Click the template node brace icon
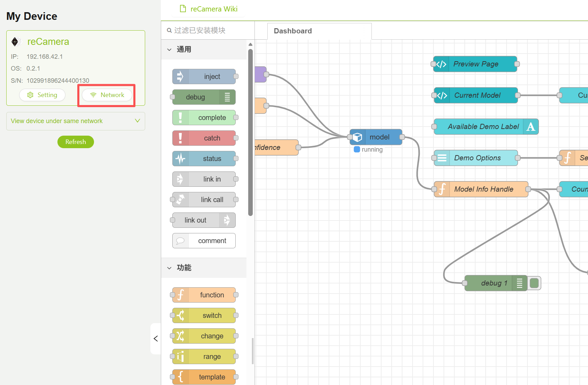Screen dimensions: 588x385 [180, 377]
